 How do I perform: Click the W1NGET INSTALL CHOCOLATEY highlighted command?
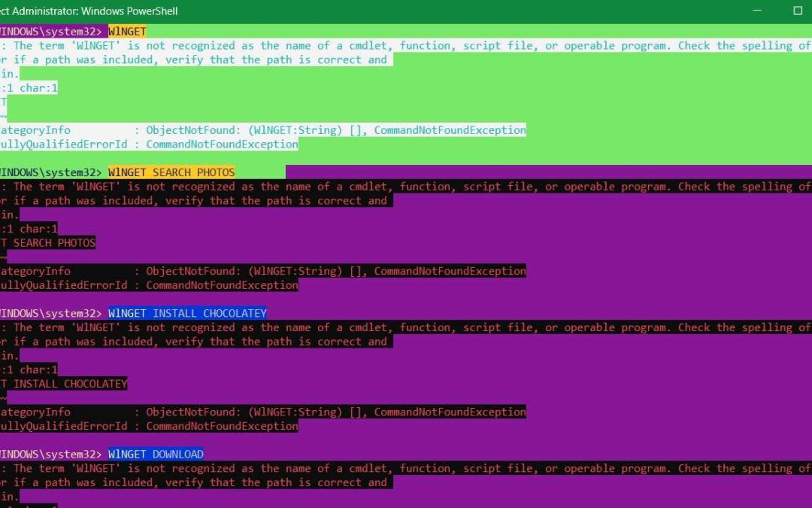coord(189,312)
